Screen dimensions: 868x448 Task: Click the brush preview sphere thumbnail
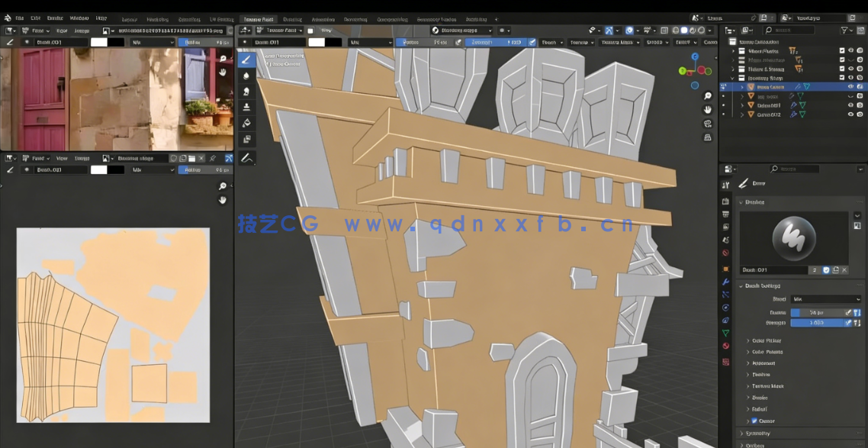(x=796, y=237)
